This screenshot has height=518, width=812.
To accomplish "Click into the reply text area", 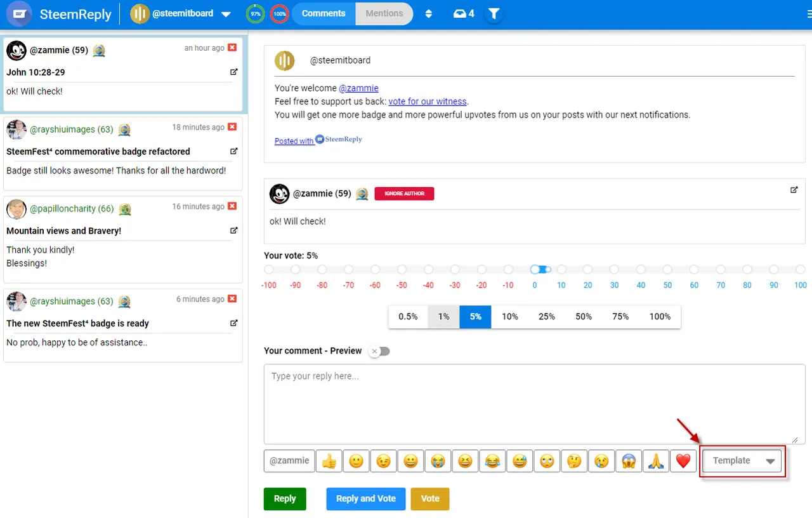I will 535,404.
